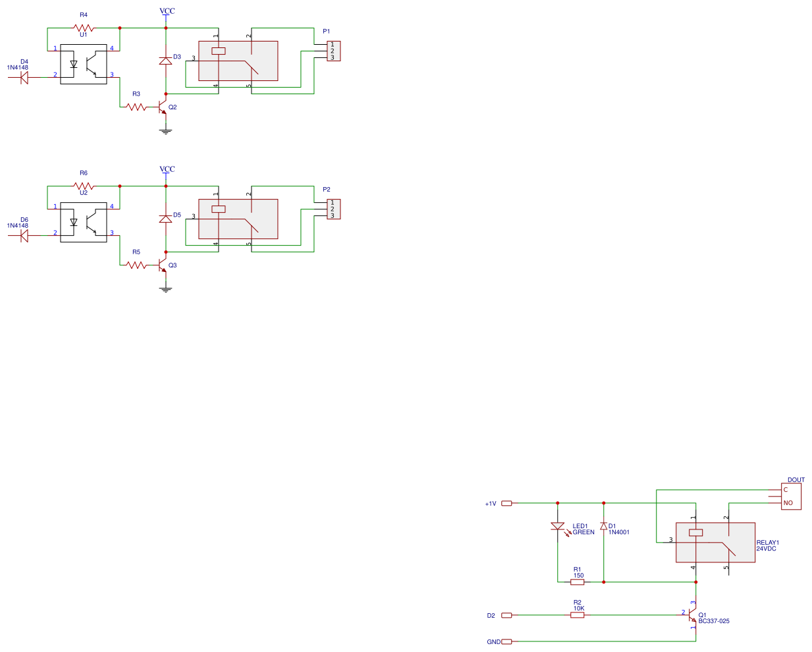812x652 pixels.
Task: Click the '1N4001' value label
Action: coord(619,532)
